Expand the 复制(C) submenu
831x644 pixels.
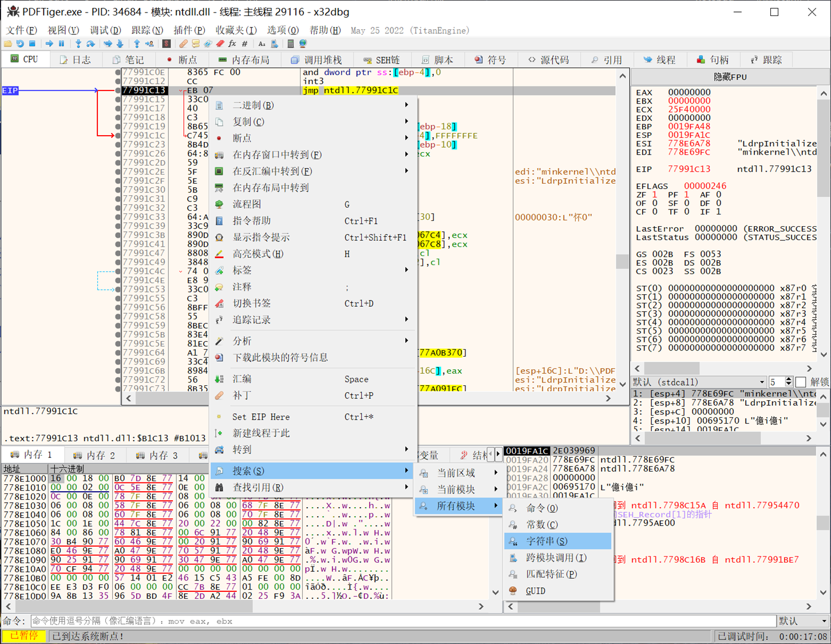(313, 122)
